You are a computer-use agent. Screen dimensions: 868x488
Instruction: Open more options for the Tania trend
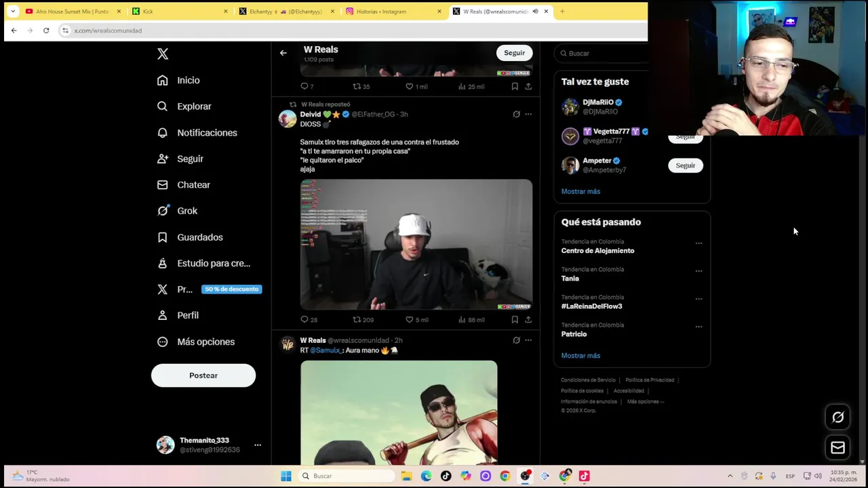(x=698, y=271)
